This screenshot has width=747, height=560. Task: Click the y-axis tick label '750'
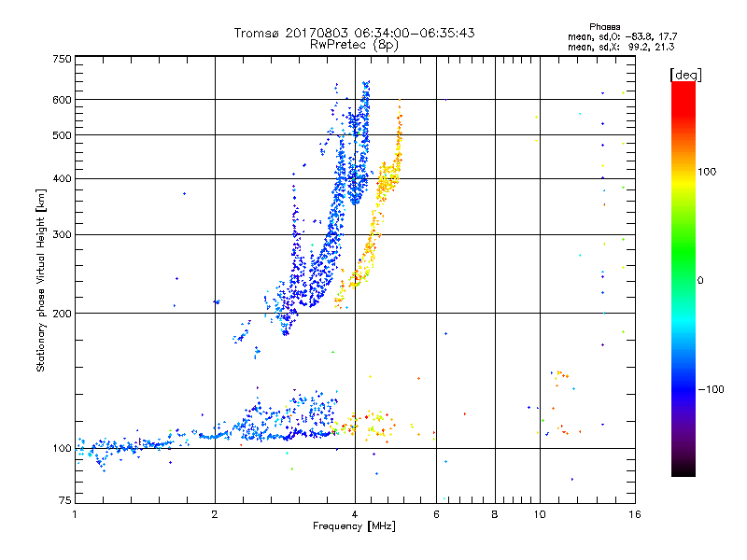[63, 59]
